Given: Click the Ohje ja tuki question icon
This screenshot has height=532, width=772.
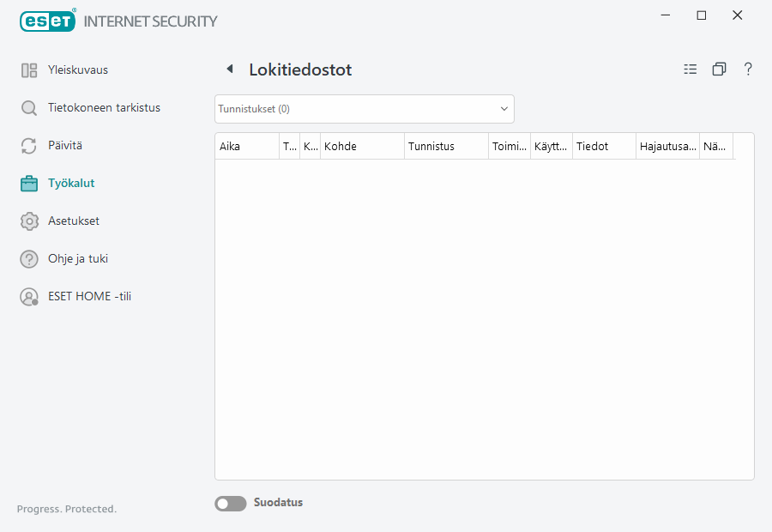Looking at the screenshot, I should 28,258.
